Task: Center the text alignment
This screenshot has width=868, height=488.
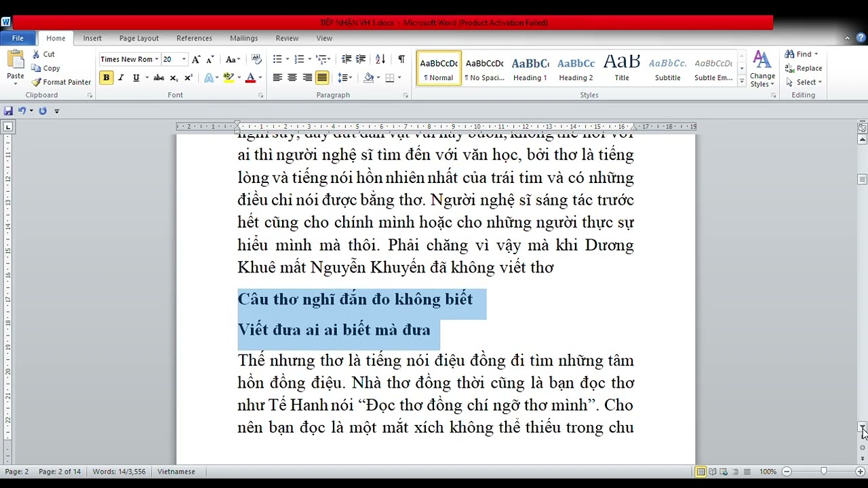Action: pyautogui.click(x=292, y=78)
